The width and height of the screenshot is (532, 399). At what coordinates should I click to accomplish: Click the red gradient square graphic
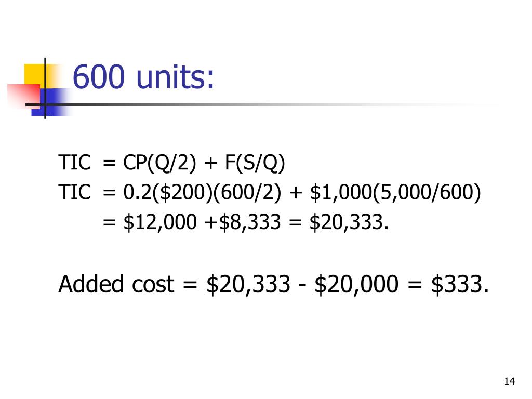(24, 96)
